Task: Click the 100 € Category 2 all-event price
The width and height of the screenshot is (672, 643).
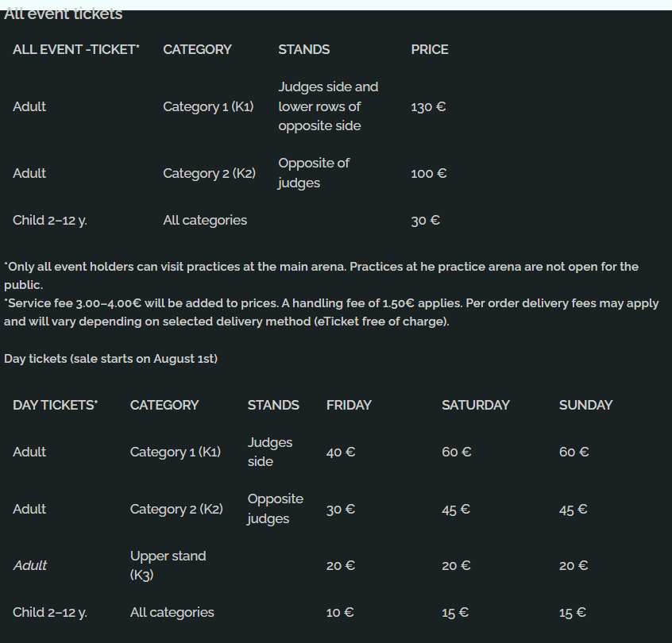Action: [x=429, y=173]
